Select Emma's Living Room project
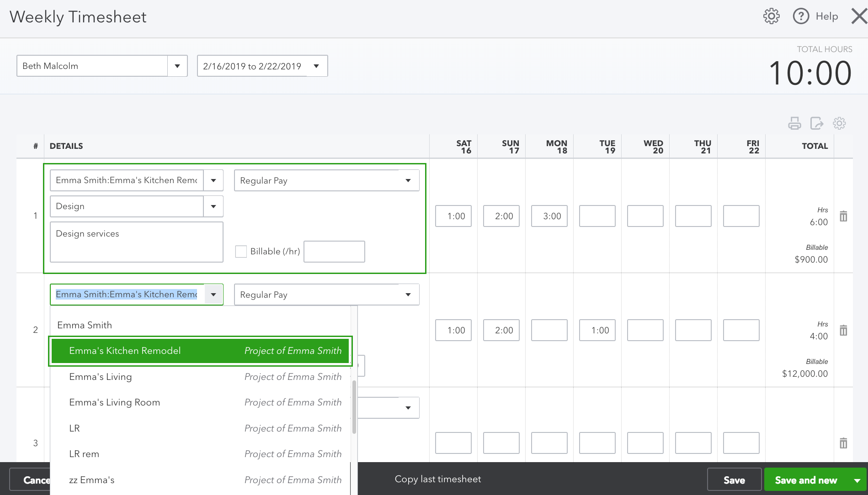The image size is (868, 495). pyautogui.click(x=200, y=402)
